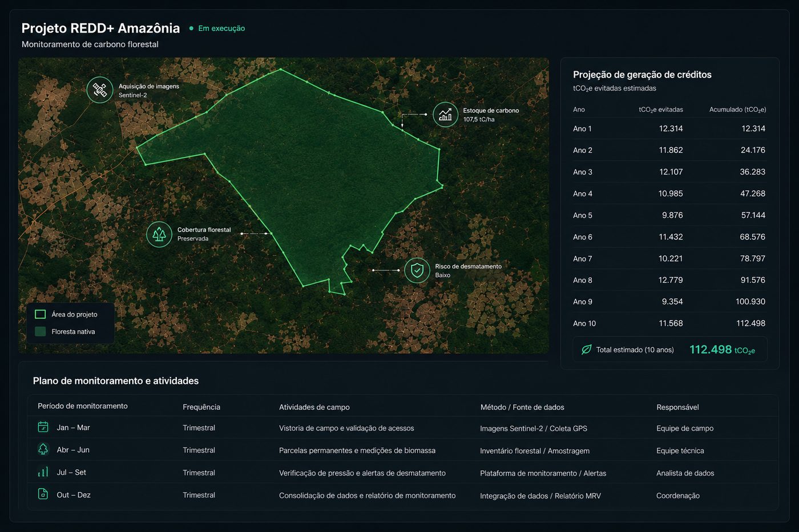Click the Risco de desmatamento shield icon
The width and height of the screenshot is (799, 532).
(x=417, y=270)
